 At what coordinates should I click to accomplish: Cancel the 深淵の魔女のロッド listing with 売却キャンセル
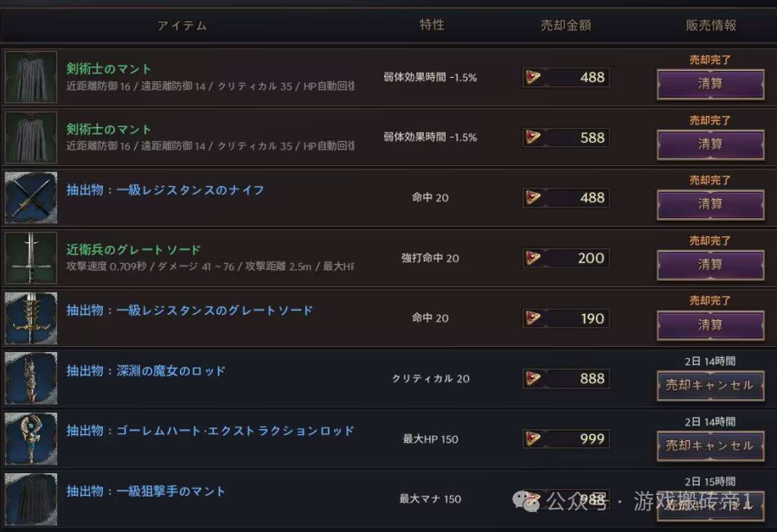(710, 386)
